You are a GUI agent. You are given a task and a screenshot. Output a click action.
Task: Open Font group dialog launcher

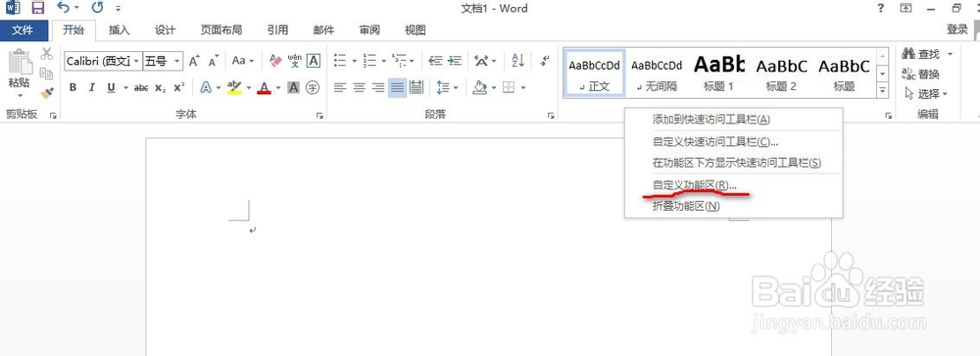click(x=320, y=116)
